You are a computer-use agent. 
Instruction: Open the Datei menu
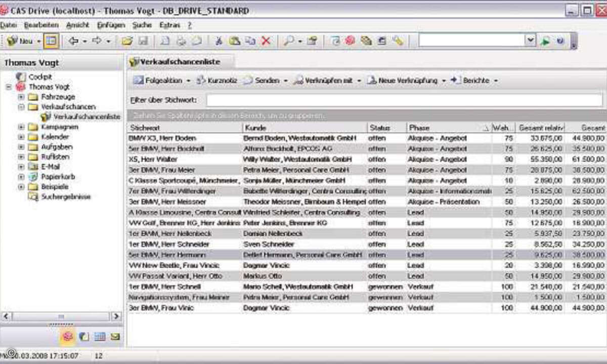[x=8, y=25]
